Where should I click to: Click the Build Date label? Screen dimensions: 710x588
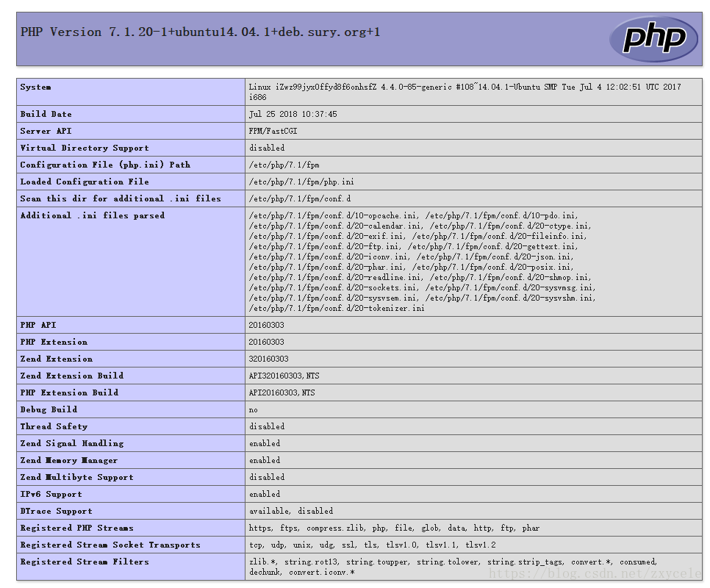46,114
